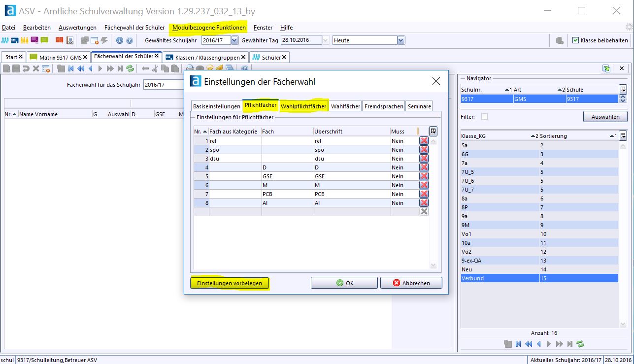
Task: Switch to Wahlpflichtfächer tab
Action: pyautogui.click(x=303, y=106)
